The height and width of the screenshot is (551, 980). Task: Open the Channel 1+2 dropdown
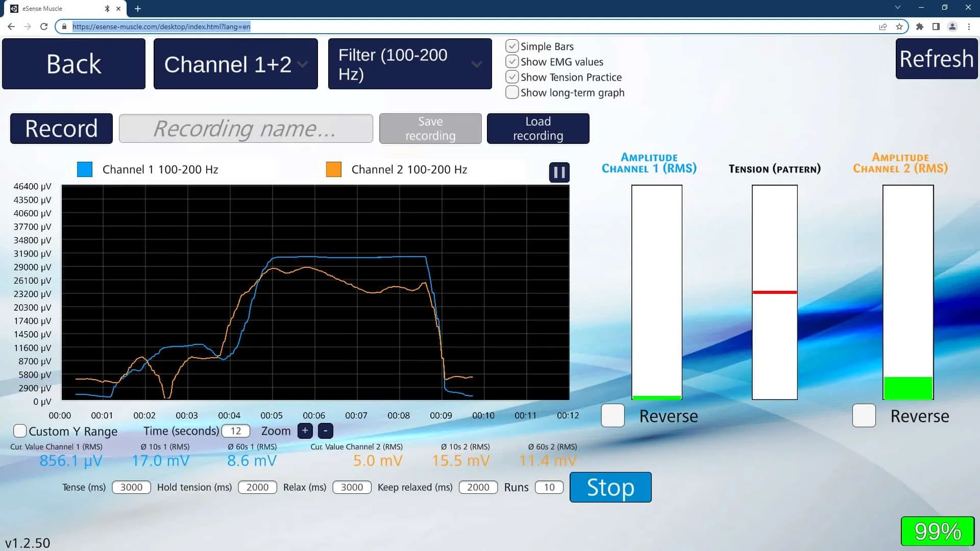(235, 63)
